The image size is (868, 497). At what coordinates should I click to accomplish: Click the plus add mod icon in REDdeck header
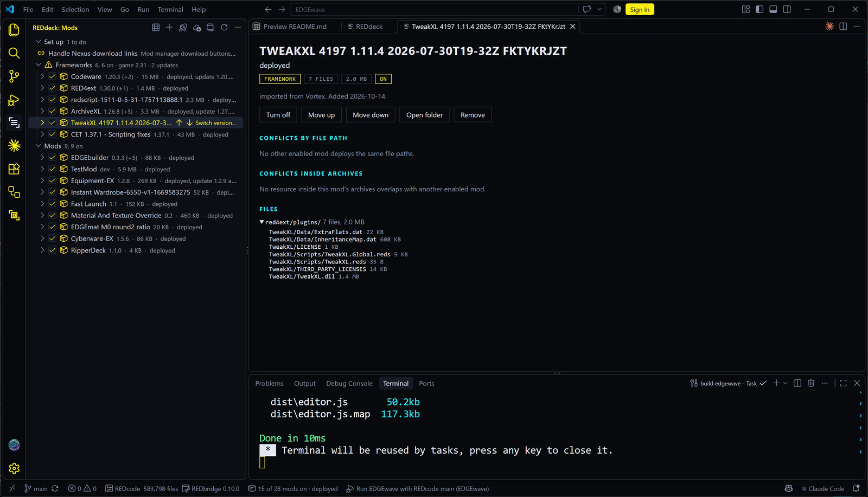(x=169, y=27)
